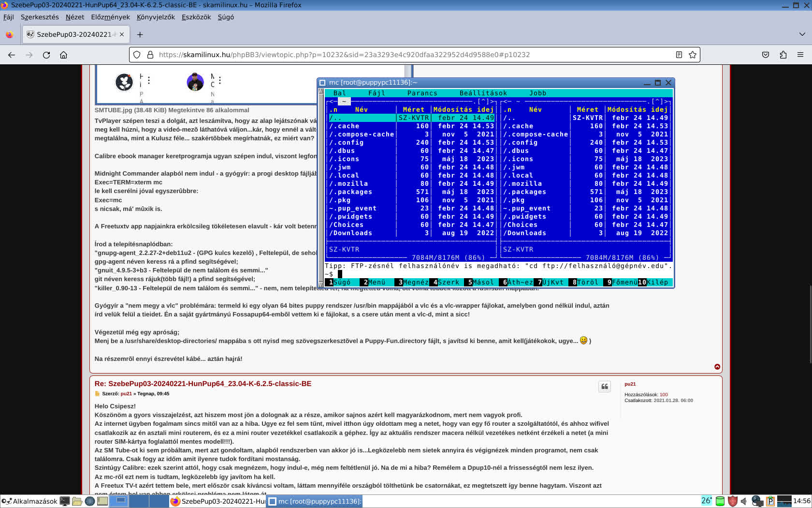Open the Alkalmazások start menu
This screenshot has width=812, height=508.
click(x=29, y=501)
